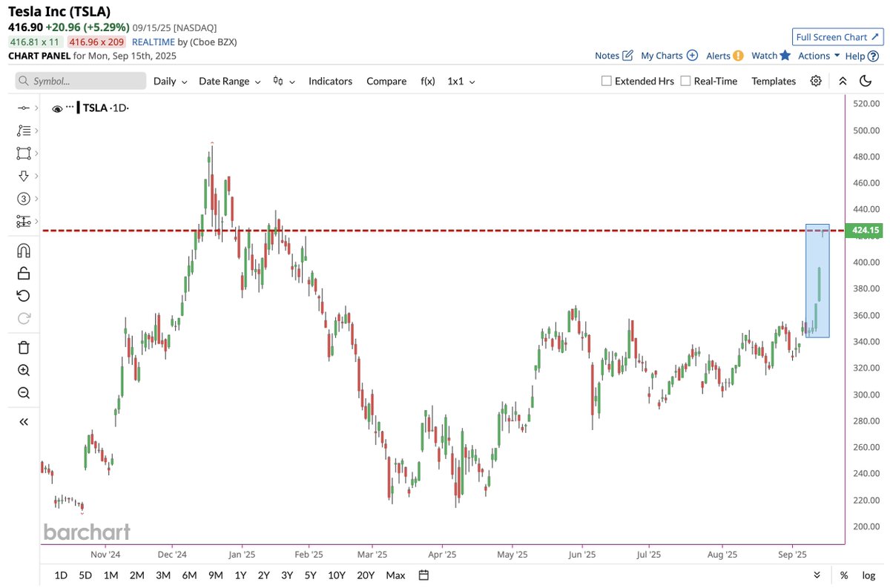Image resolution: width=890 pixels, height=588 pixels.
Task: Click the Full Screen Chart button
Action: click(x=837, y=37)
